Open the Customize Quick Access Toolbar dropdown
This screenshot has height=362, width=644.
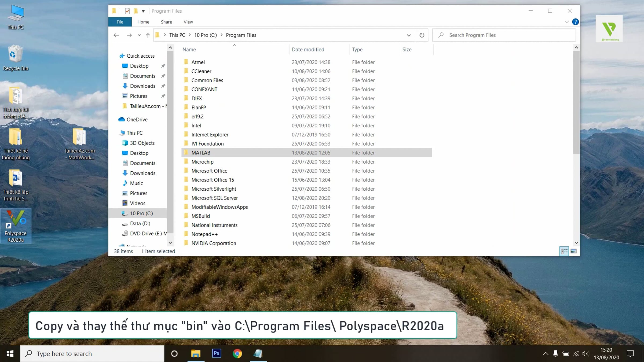[144, 11]
